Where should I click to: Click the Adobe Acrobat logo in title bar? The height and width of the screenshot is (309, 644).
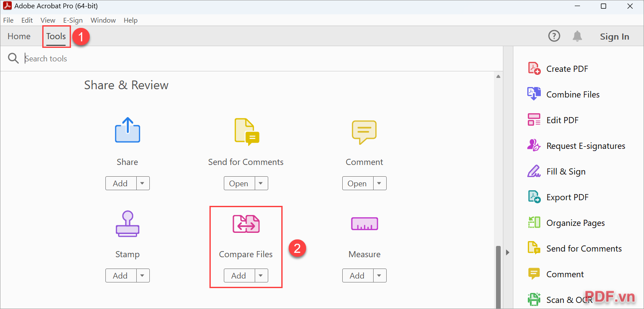coord(7,6)
